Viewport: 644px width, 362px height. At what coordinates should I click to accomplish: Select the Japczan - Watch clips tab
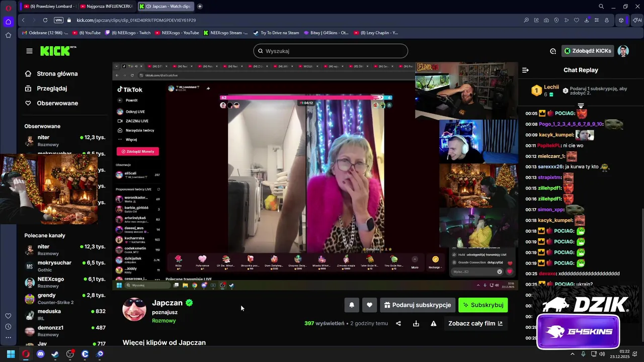[166, 7]
